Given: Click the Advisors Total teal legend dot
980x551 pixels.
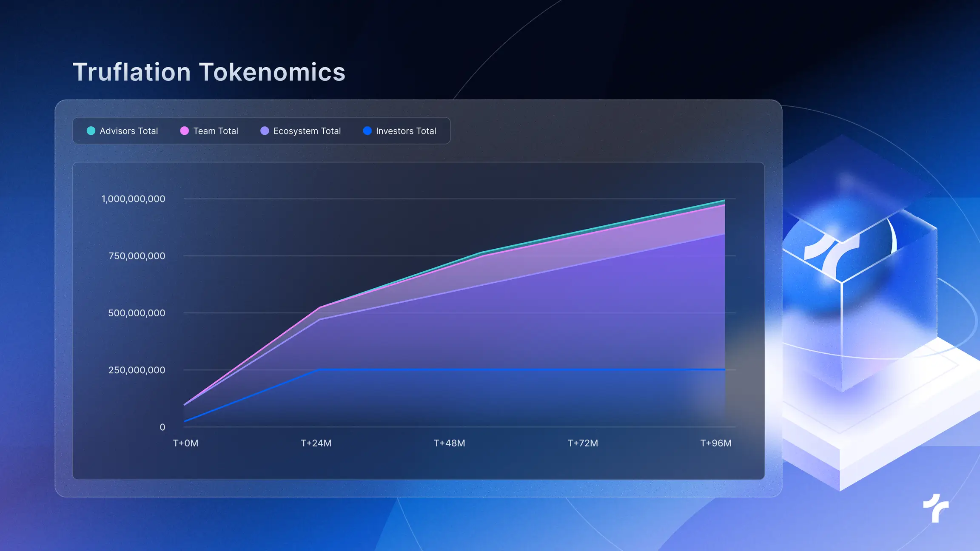Looking at the screenshot, I should (x=91, y=131).
